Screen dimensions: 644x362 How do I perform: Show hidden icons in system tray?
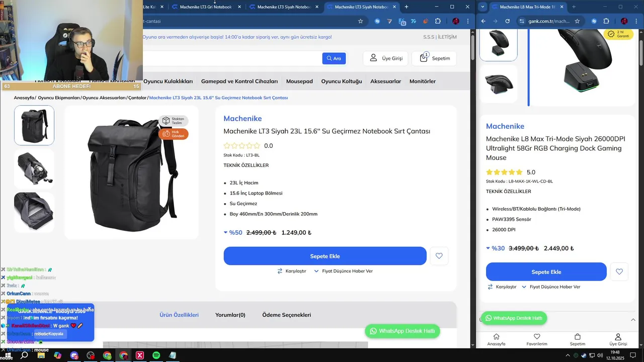568,355
